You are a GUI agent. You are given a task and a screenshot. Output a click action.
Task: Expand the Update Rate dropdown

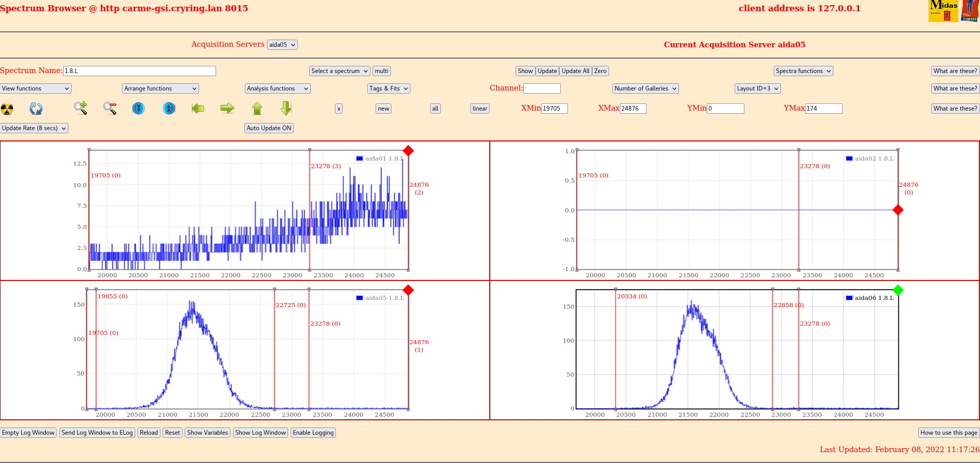[34, 128]
